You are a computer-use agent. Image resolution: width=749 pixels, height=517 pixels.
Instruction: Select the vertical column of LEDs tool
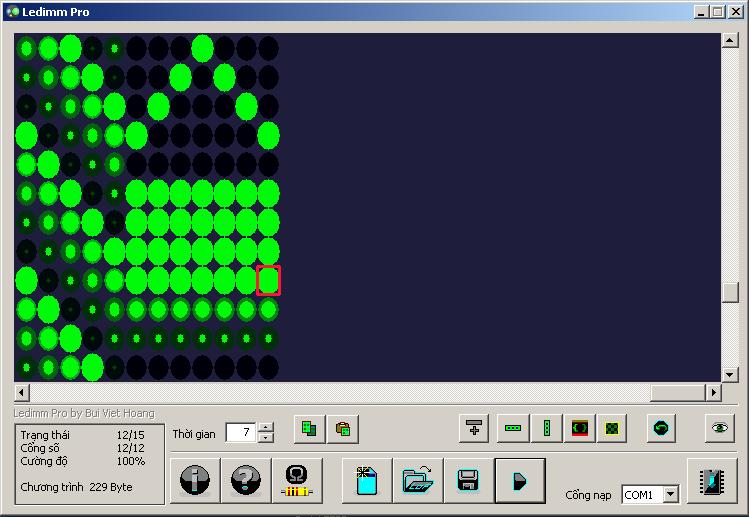point(546,428)
